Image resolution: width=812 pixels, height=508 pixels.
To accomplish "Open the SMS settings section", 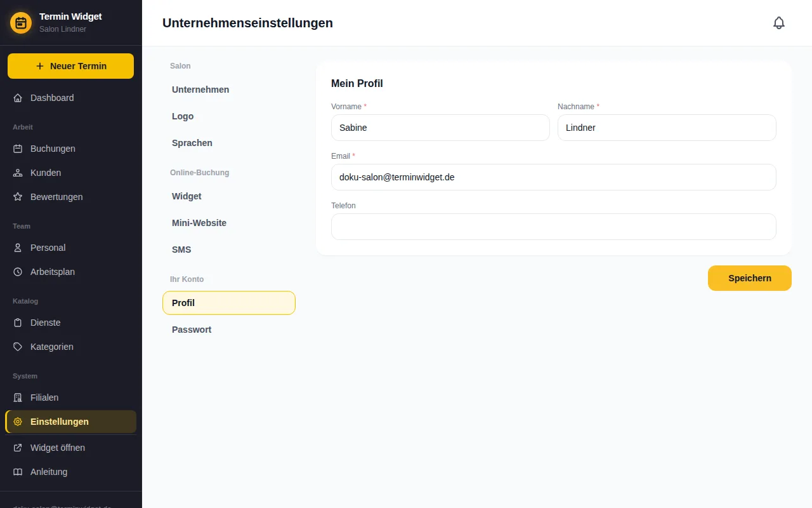I will point(229,250).
